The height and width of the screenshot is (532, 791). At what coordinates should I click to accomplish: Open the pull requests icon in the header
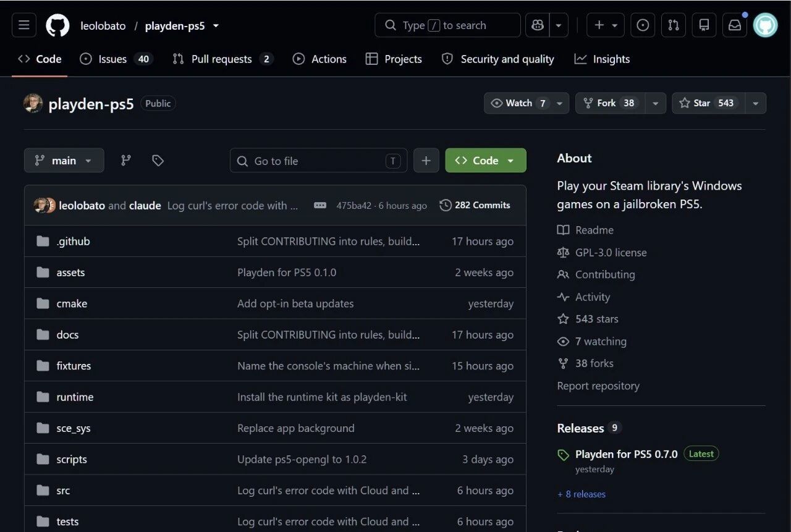point(674,25)
